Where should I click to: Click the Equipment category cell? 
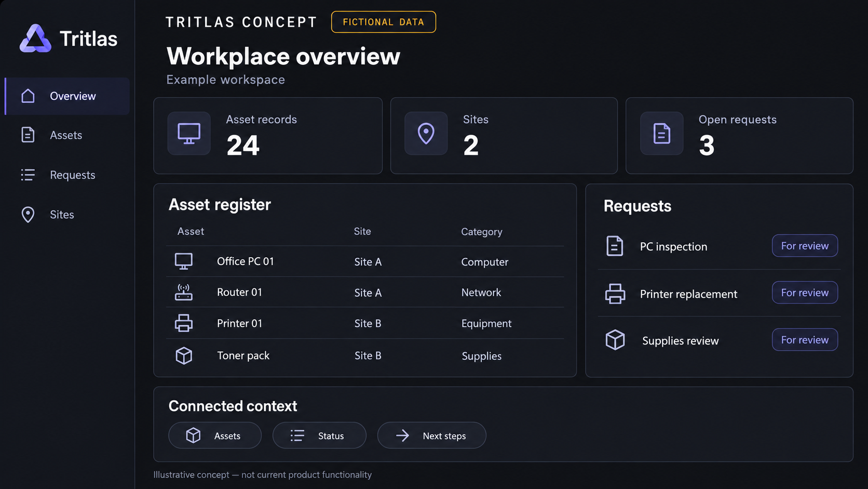point(486,324)
